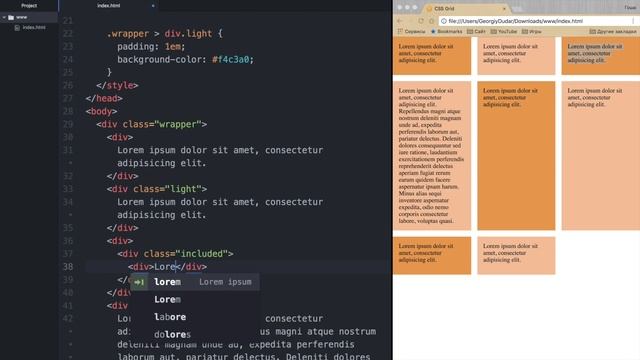The height and width of the screenshot is (360, 640).
Task: Click the unsaved-changes dot on index.html tab
Action: 153,6
